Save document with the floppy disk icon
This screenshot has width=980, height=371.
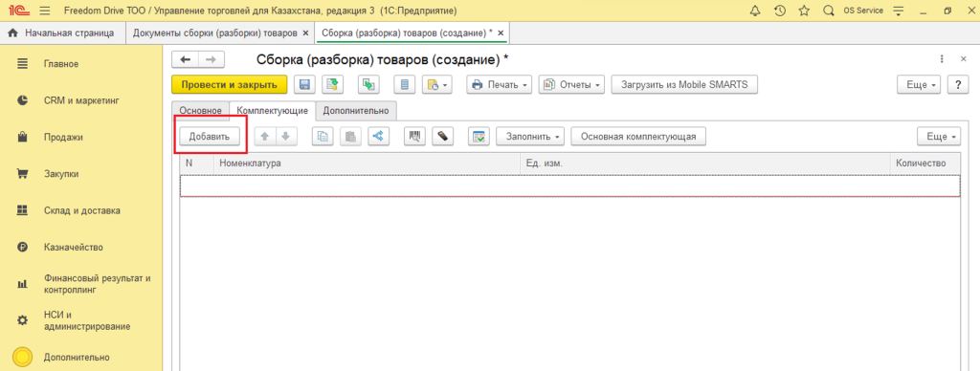click(x=305, y=84)
